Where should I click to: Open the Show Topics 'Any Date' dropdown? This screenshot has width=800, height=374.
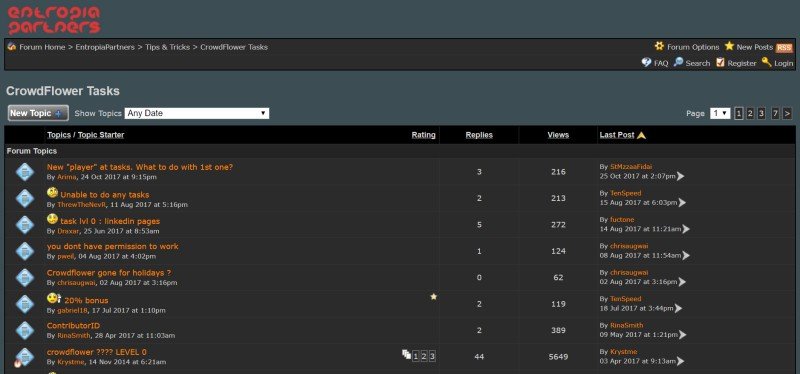point(197,113)
